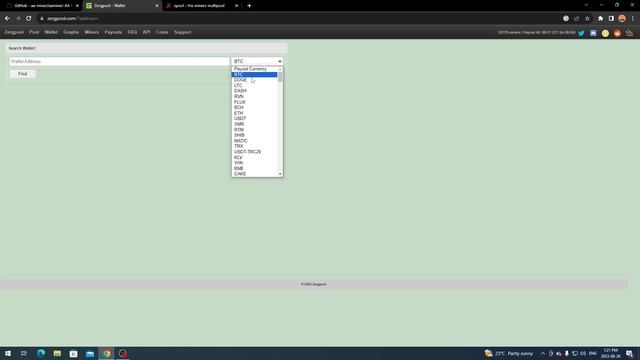Image resolution: width=640 pixels, height=360 pixels.
Task: Open the Discord link icon
Action: [593, 33]
